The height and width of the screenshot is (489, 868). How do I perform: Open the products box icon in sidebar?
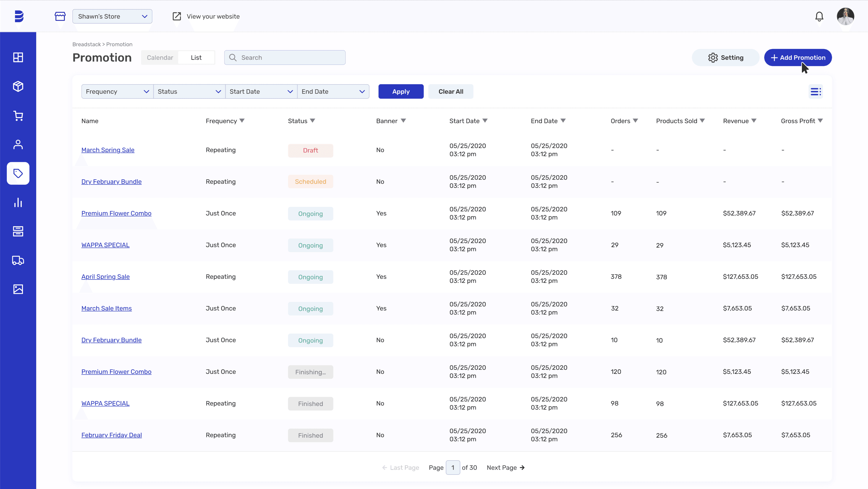pos(18,86)
